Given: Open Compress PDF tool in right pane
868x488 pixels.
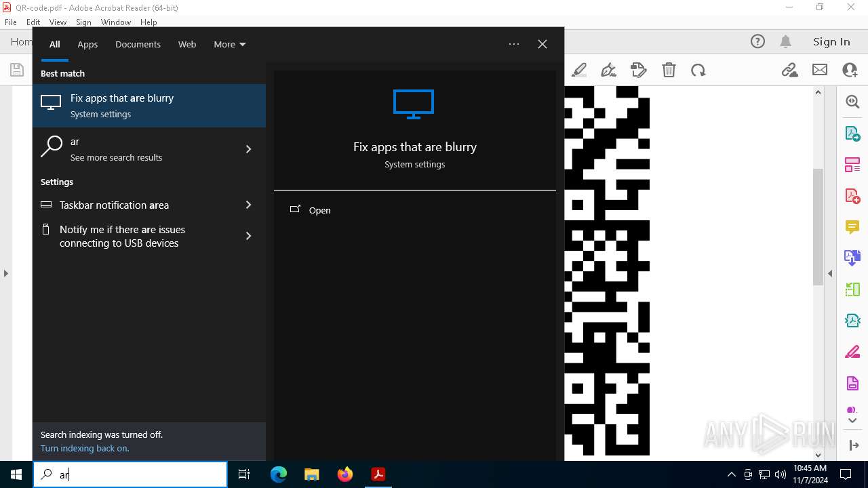Looking at the screenshot, I should pos(852,321).
